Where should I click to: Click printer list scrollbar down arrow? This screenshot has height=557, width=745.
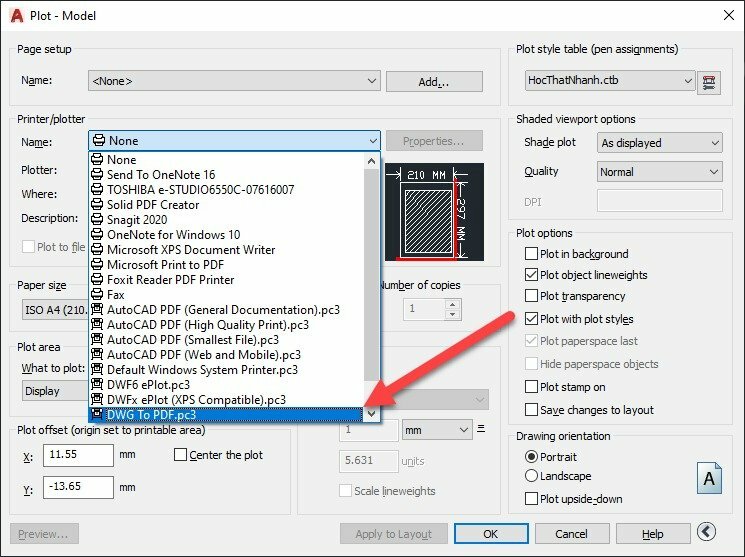(372, 413)
